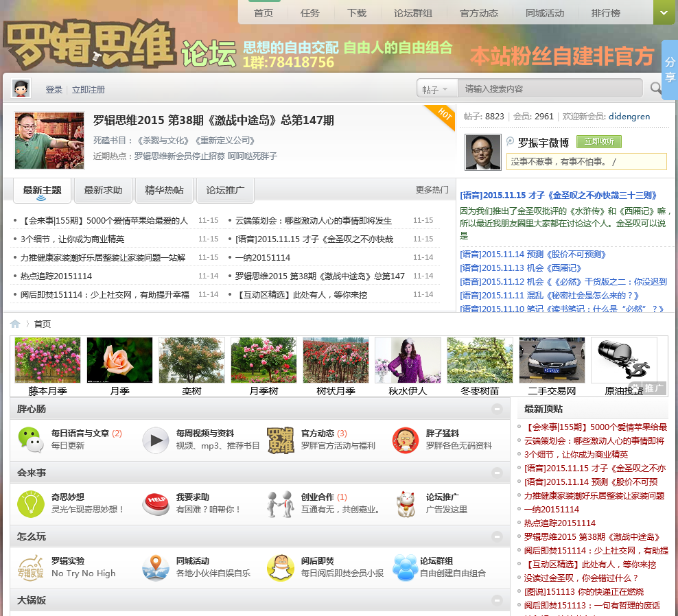This screenshot has width=678, height=616.
Task: Switch to the 论坛推广 tab
Action: (x=225, y=190)
